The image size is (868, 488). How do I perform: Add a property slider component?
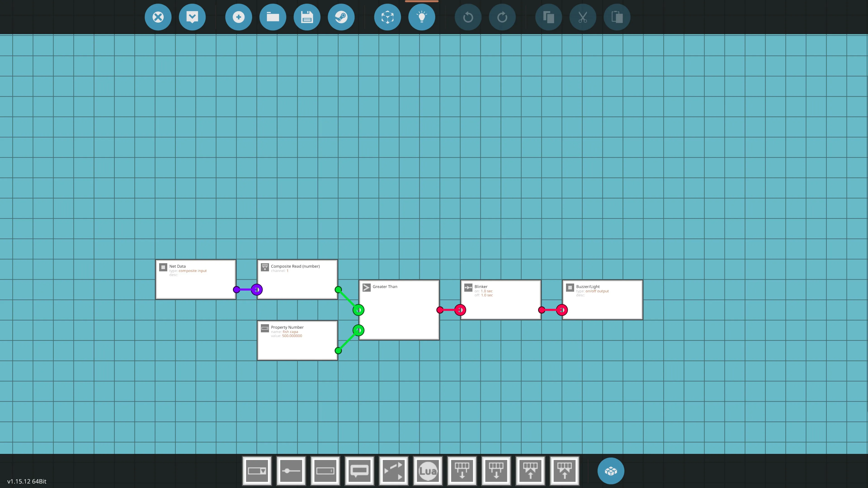(x=291, y=470)
